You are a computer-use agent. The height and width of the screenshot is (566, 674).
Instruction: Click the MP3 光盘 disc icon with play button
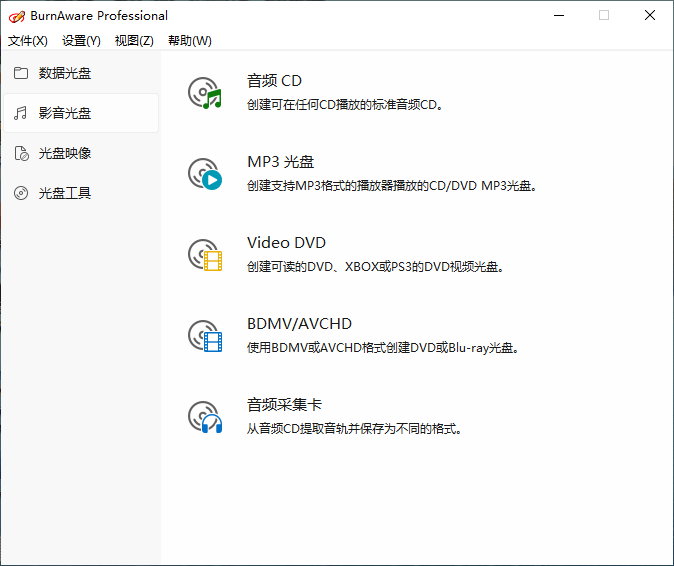point(205,174)
